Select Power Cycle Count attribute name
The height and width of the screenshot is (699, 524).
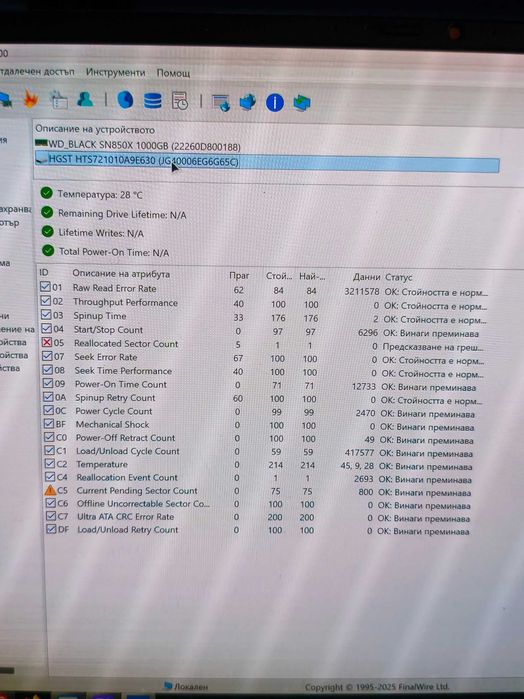point(114,411)
